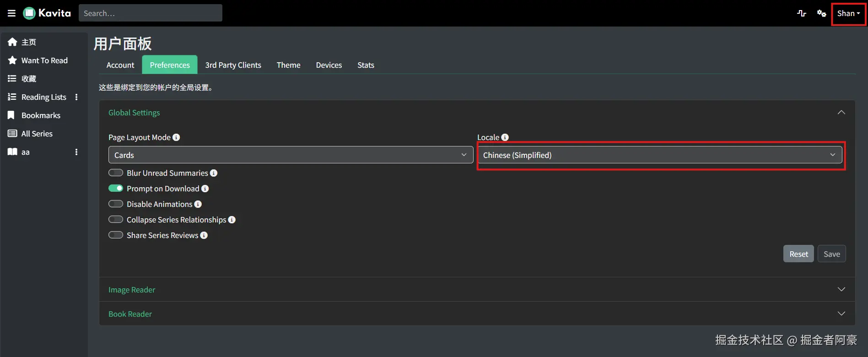Click the home icon in sidebar
Viewport: 868px width, 357px height.
coord(12,42)
